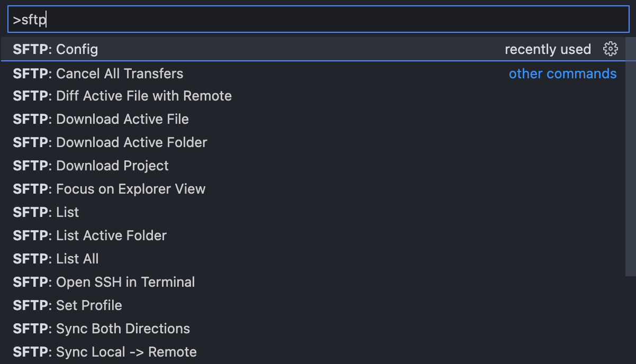Select SFTP: Sync Both Directions
Image resolution: width=636 pixels, height=364 pixels.
[x=313, y=329]
